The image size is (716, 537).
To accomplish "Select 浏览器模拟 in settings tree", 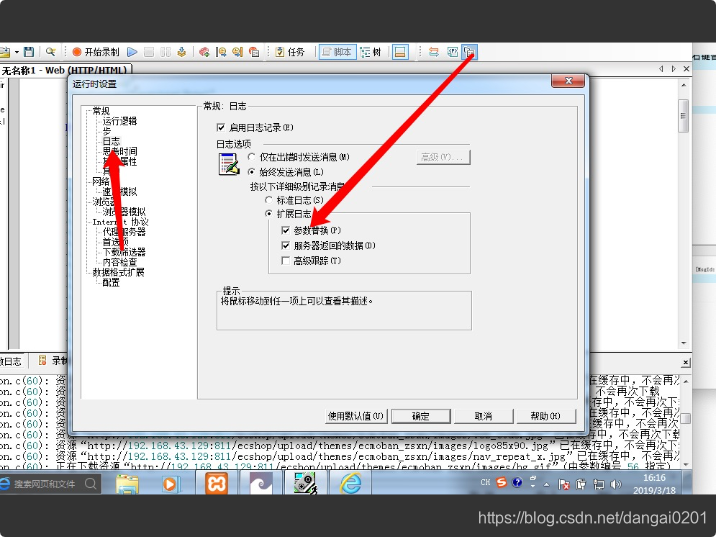I will 124,211.
